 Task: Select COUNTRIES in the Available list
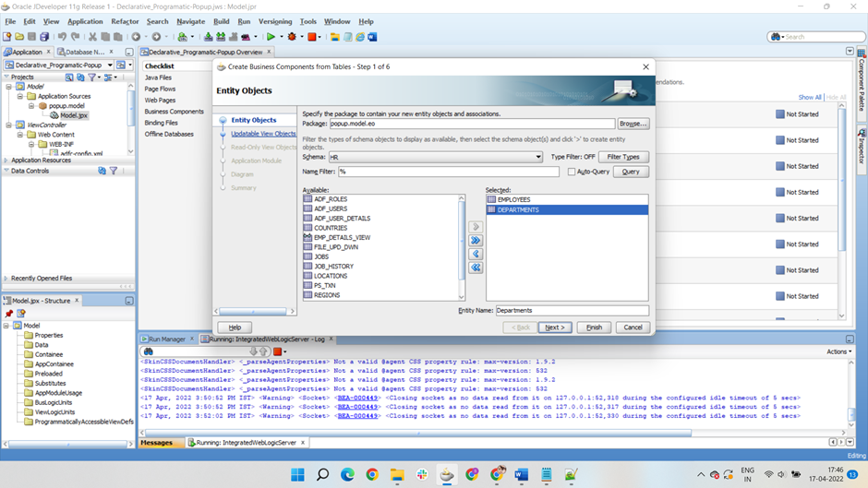tap(331, 228)
